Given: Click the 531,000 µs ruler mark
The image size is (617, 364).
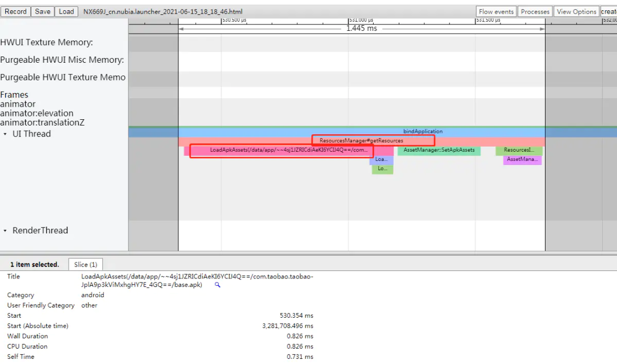Looking at the screenshot, I should pyautogui.click(x=361, y=20).
